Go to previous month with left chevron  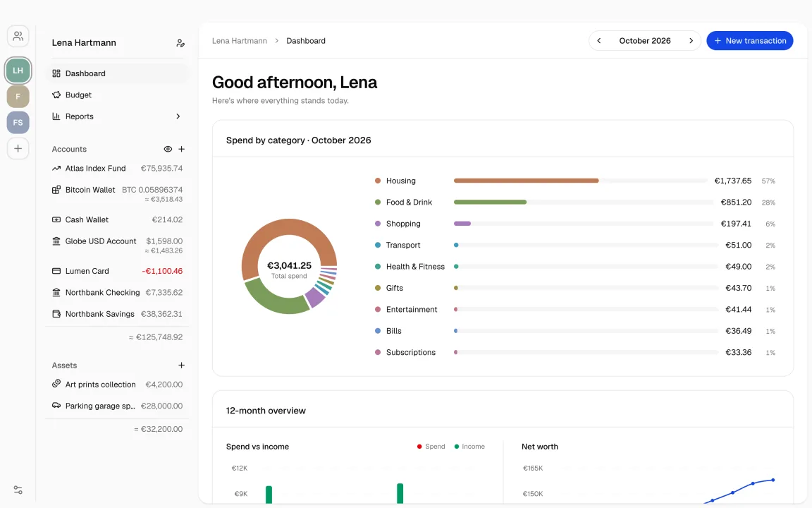(599, 41)
